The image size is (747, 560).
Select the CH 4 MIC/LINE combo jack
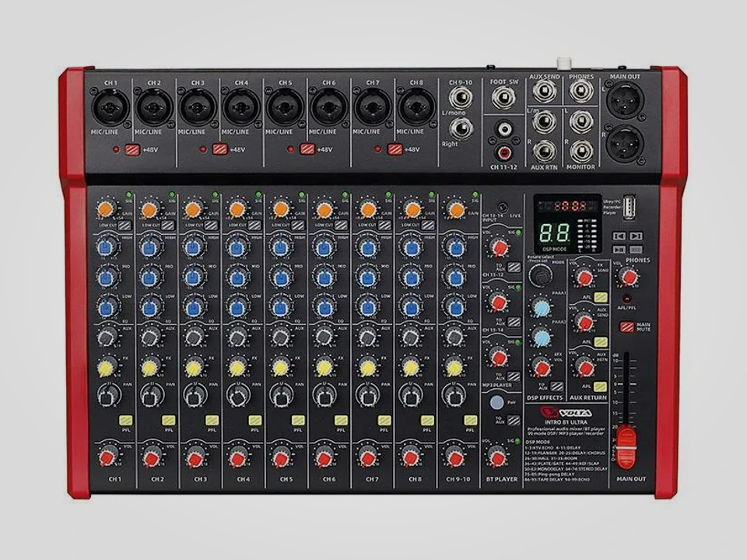point(241,107)
